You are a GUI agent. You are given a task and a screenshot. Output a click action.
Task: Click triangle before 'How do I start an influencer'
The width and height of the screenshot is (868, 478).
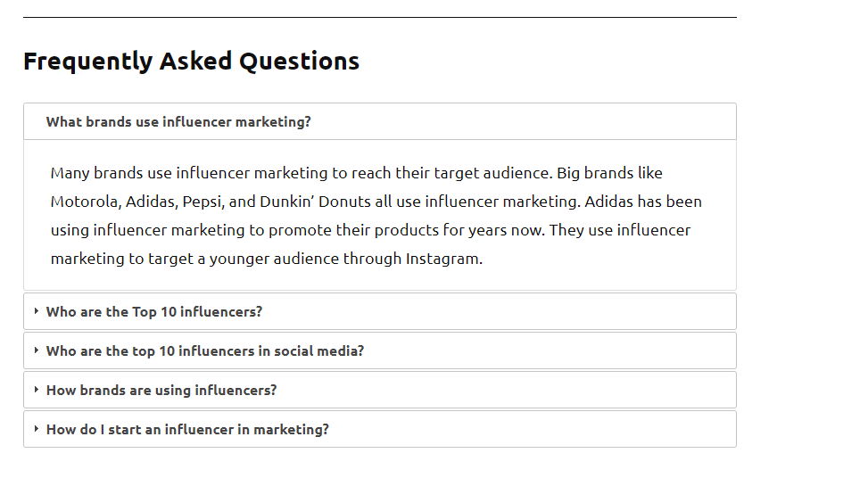coord(37,429)
